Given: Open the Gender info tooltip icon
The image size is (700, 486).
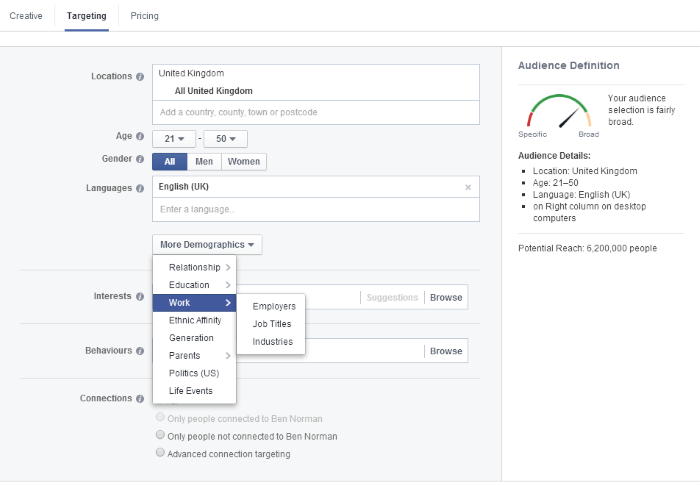Looking at the screenshot, I should tap(140, 159).
